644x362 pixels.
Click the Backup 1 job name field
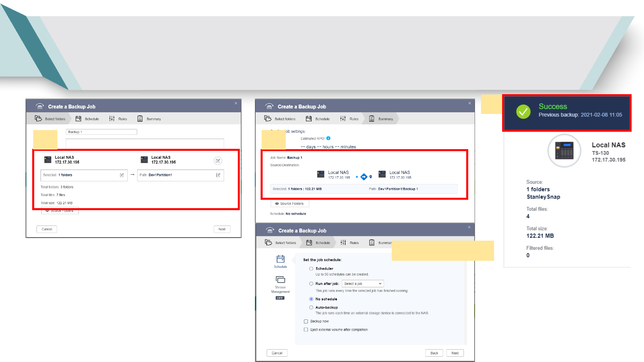(101, 132)
